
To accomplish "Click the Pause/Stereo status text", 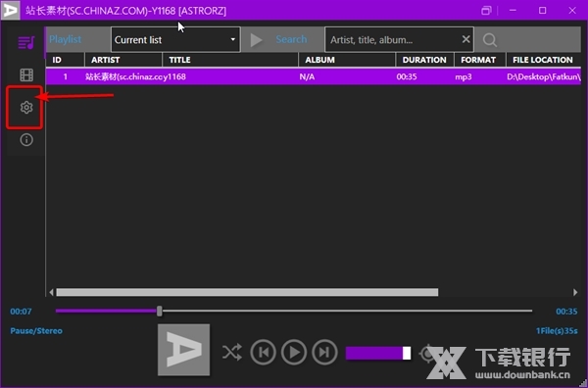I will coord(36,330).
